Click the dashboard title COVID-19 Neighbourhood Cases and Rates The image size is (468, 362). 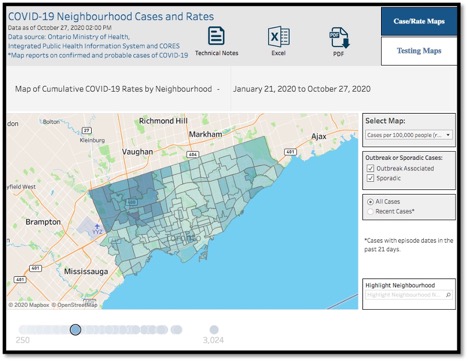pyautogui.click(x=111, y=16)
